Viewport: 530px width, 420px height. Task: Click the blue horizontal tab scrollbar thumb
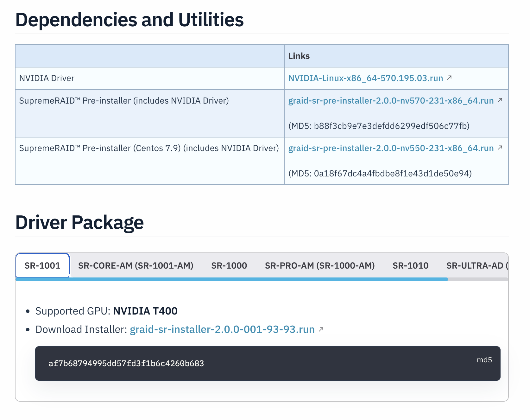[x=232, y=279]
